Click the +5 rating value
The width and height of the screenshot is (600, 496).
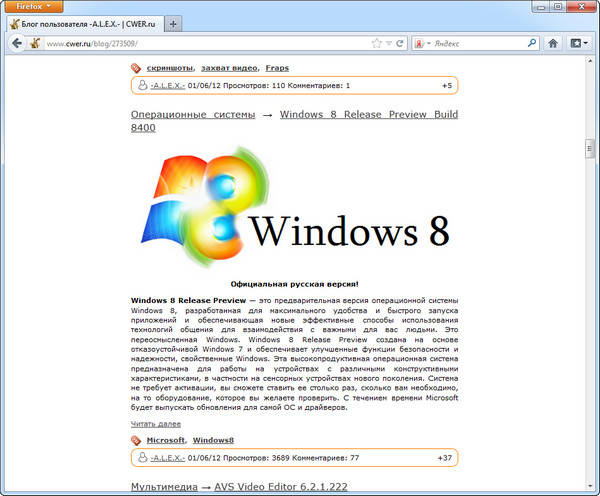(x=447, y=86)
